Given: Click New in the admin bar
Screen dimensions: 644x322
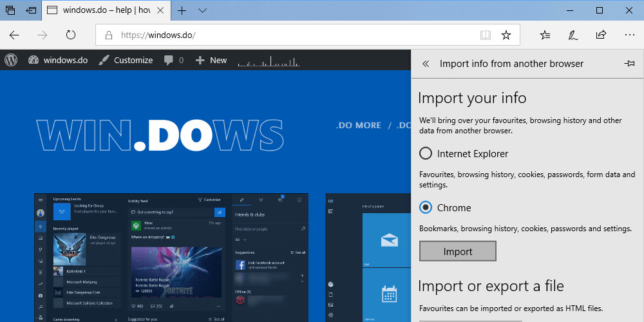Looking at the screenshot, I should click(x=211, y=61).
